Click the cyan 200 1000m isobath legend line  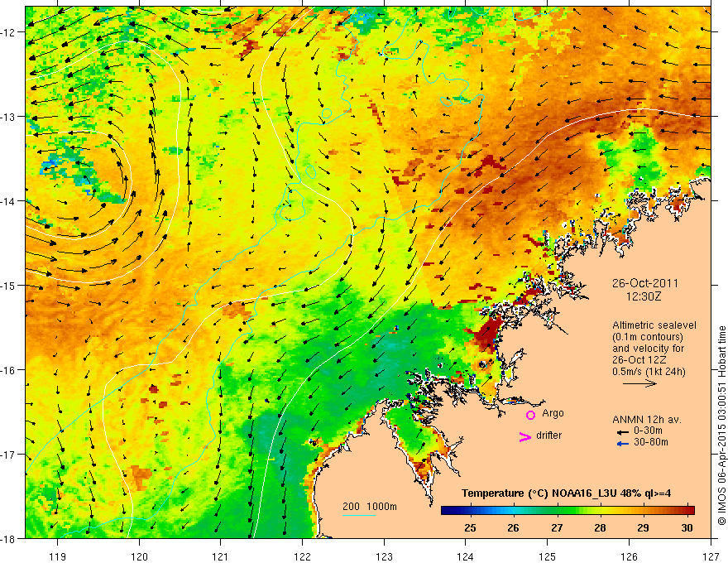pyautogui.click(x=359, y=515)
